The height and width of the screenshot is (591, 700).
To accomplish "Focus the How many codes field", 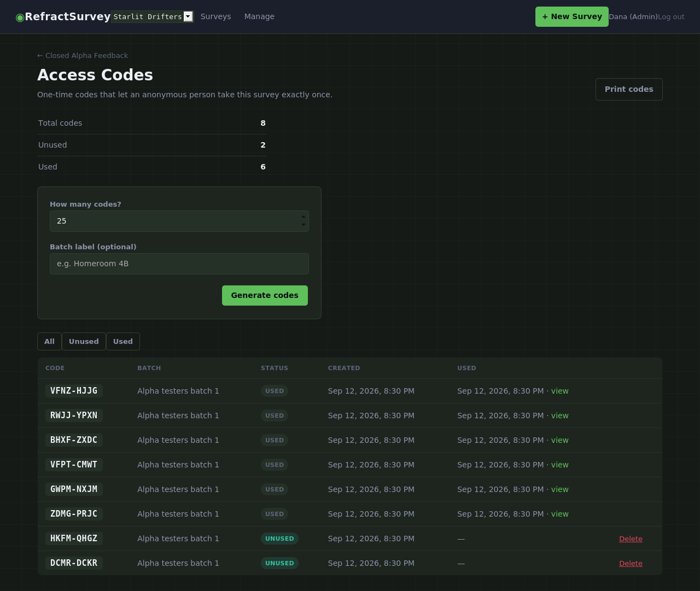I will click(179, 221).
